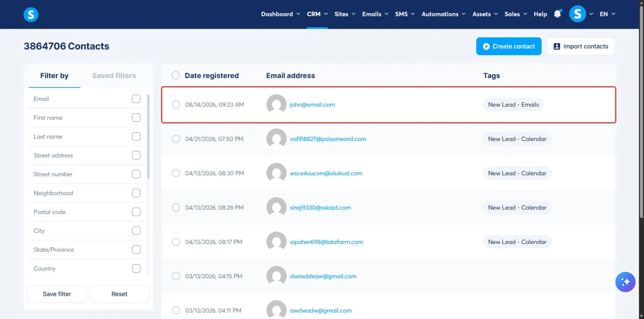The image size is (644, 319).
Task: Click the New Lead - Emails tag
Action: click(x=513, y=105)
